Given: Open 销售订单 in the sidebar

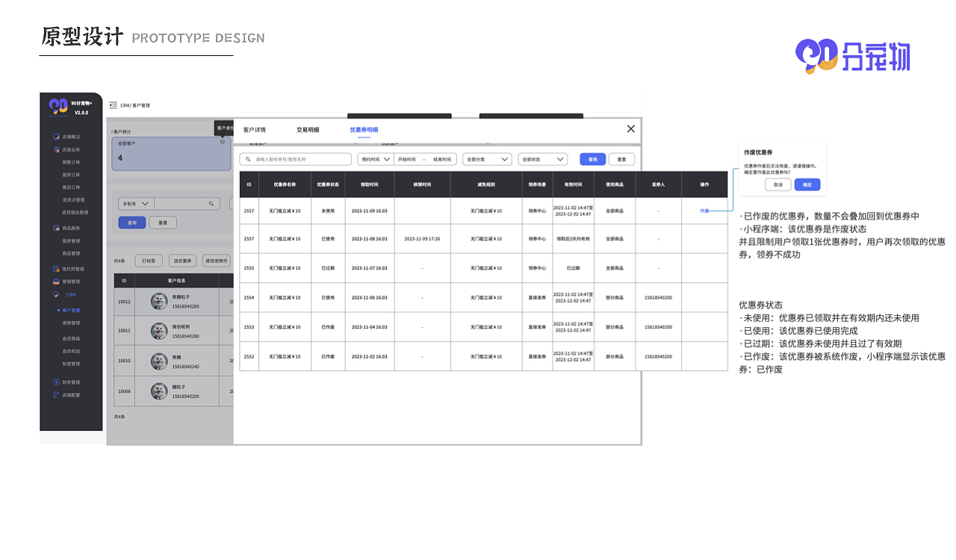Looking at the screenshot, I should click(71, 162).
